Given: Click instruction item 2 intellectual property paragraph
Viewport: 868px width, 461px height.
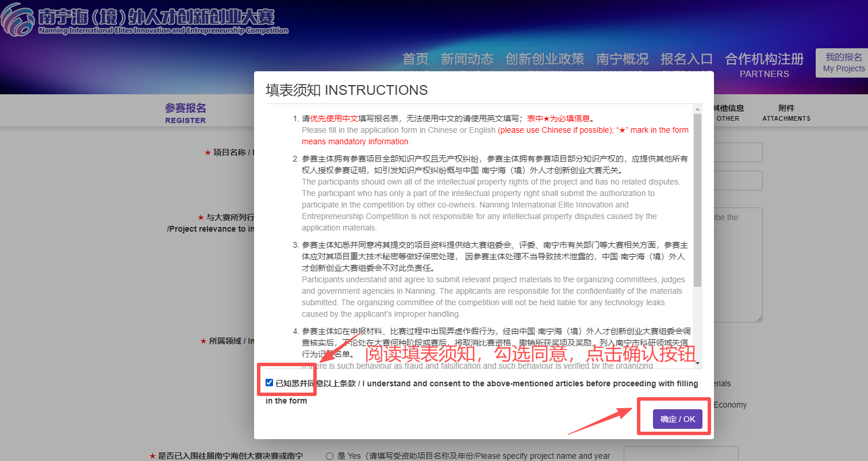Looking at the screenshot, I should tap(494, 193).
